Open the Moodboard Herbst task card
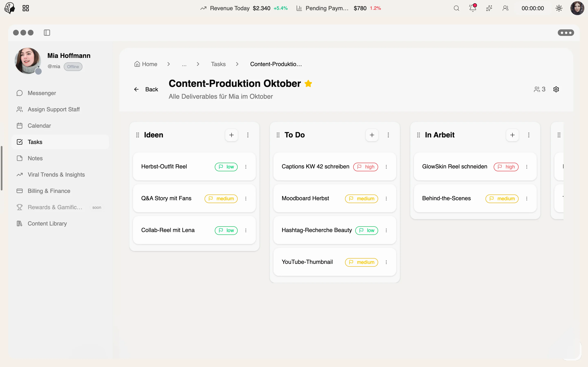Screen dimensions: 588x367 [x=335, y=199]
